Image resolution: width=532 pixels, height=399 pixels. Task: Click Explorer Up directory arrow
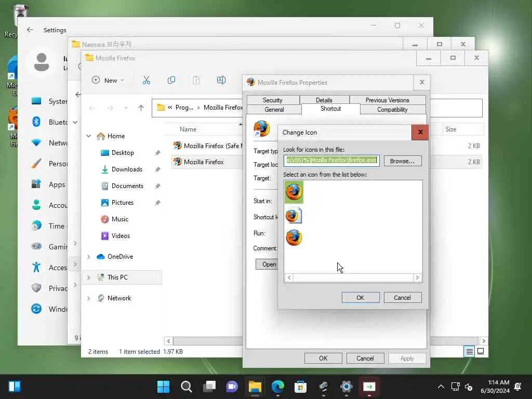[x=141, y=108]
